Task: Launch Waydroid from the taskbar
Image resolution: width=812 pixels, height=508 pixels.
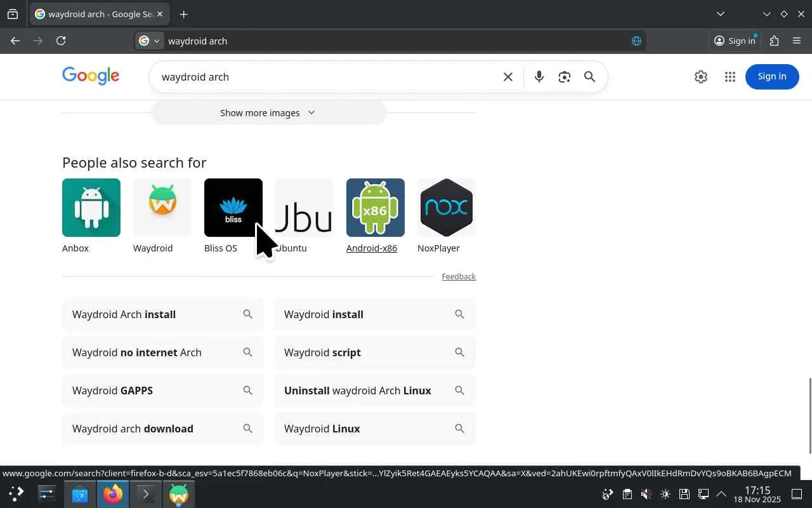Action: tap(178, 493)
